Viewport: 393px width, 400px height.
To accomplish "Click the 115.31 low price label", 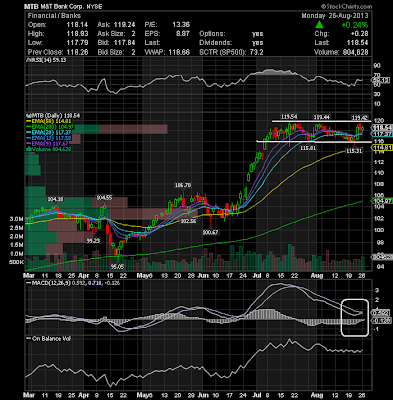I will pos(354,151).
